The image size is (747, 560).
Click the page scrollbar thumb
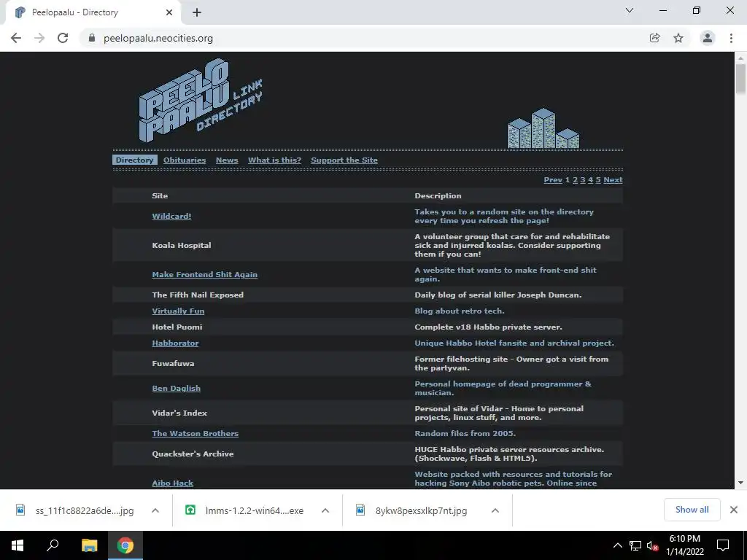click(740, 79)
